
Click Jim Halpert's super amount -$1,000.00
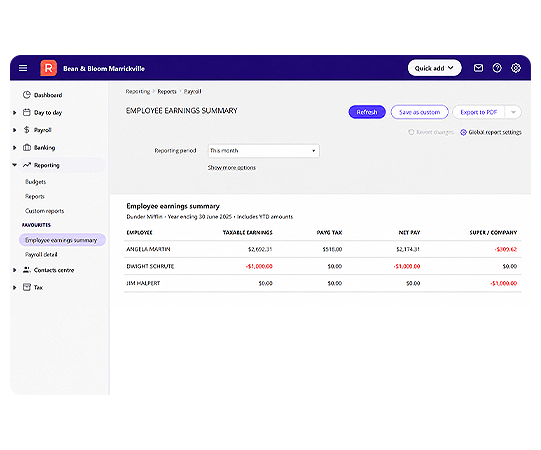coord(504,283)
